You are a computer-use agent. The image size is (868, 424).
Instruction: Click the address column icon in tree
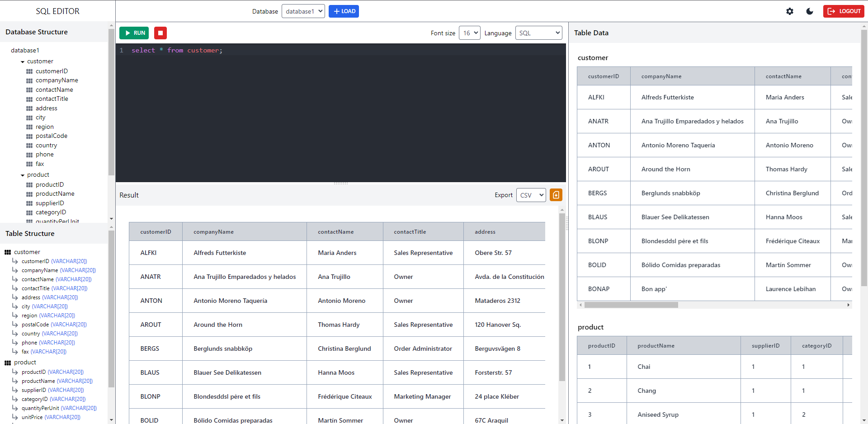29,108
